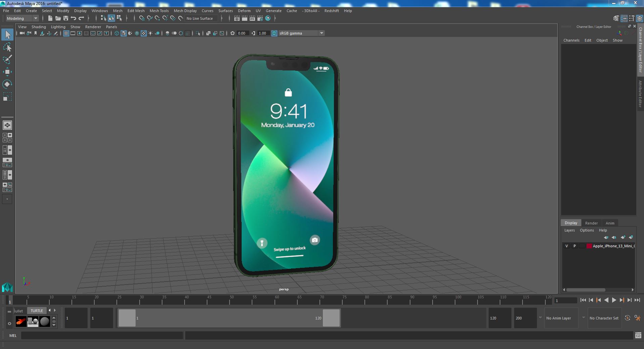Toggle color management ON button

[274, 33]
